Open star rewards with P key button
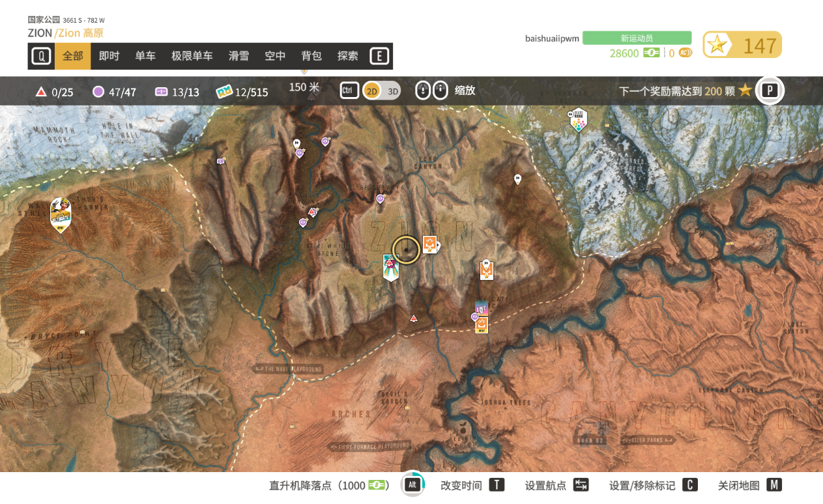 point(770,91)
